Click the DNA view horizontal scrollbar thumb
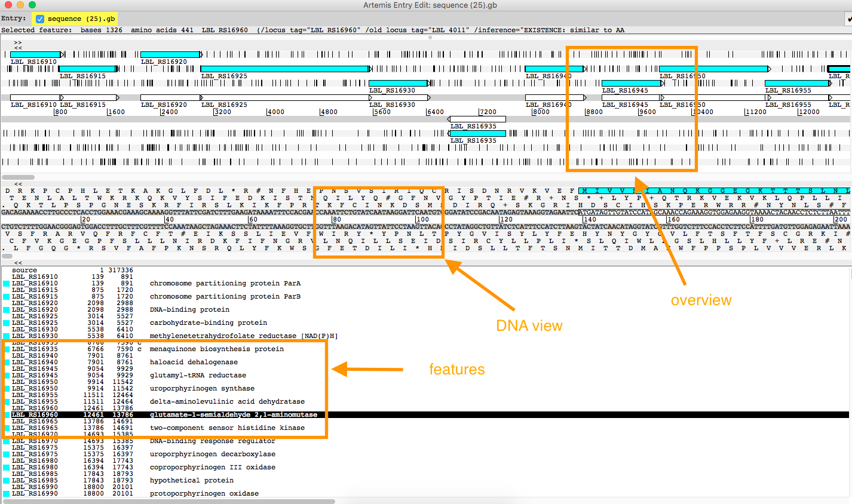The image size is (852, 504). (x=7, y=256)
